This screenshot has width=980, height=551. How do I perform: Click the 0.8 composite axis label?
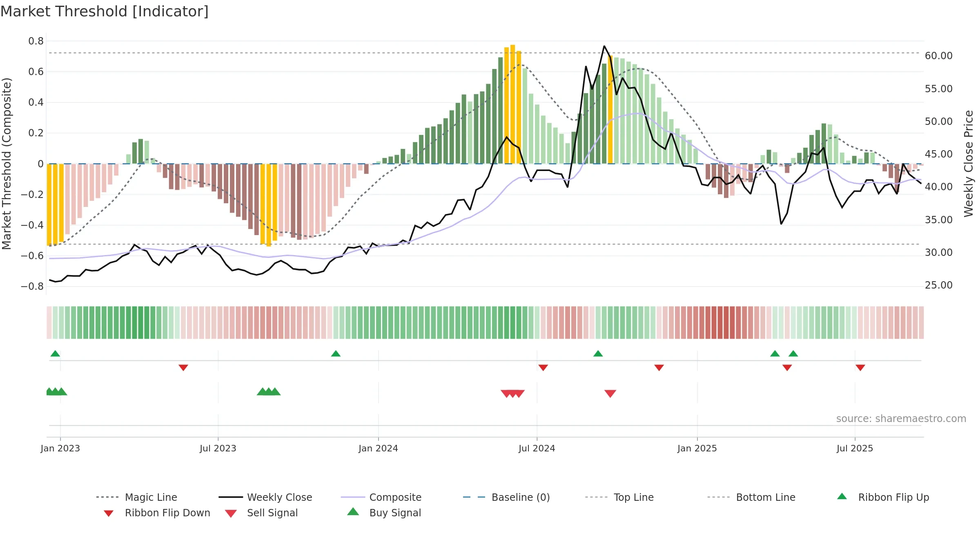(36, 41)
